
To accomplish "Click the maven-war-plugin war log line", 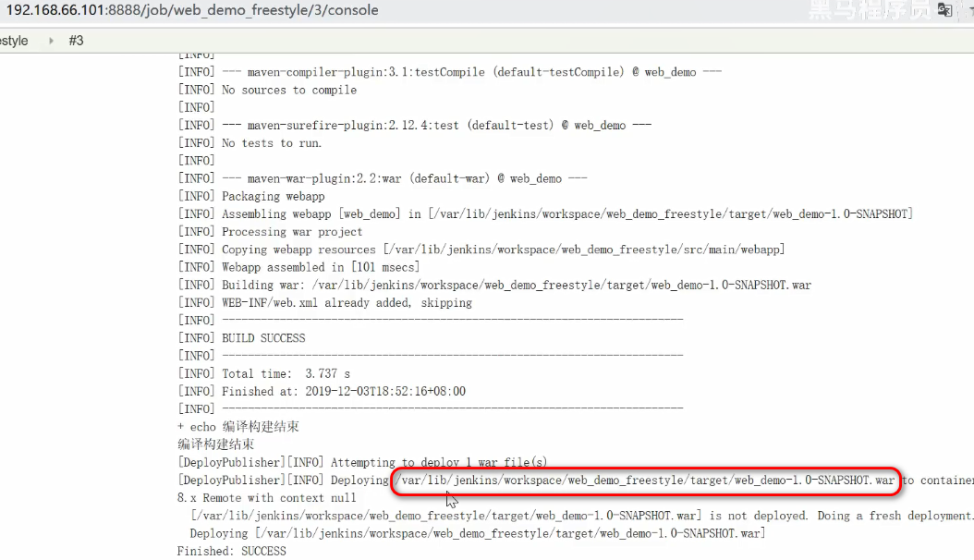I will click(383, 178).
